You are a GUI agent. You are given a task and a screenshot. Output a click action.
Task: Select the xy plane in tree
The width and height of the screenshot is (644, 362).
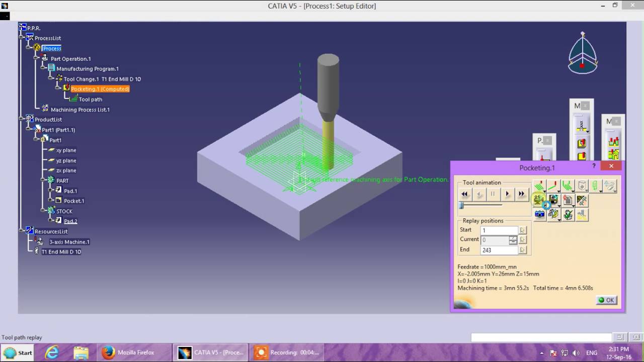coord(66,150)
